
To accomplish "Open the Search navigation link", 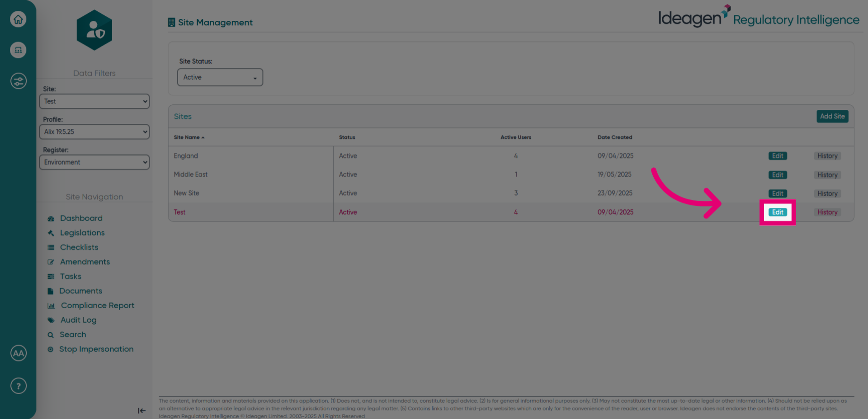I will [x=73, y=334].
